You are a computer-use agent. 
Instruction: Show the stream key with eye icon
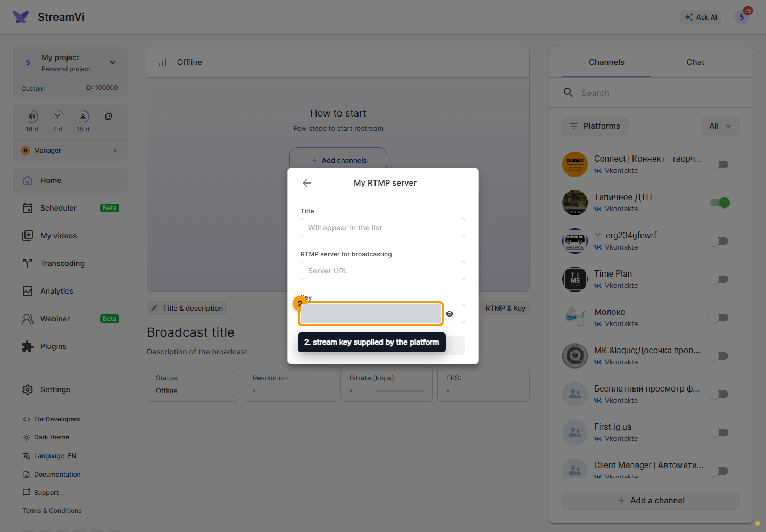click(x=449, y=314)
